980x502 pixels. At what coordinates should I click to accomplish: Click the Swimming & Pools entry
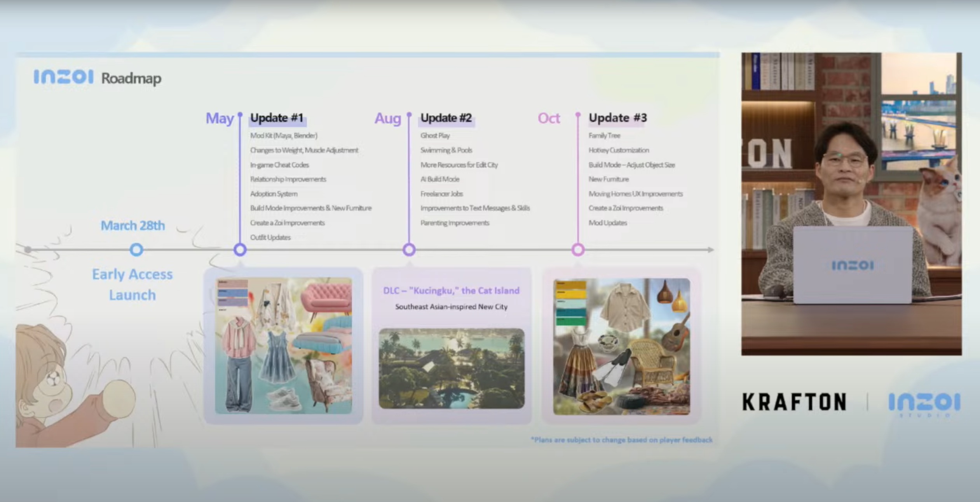[446, 150]
